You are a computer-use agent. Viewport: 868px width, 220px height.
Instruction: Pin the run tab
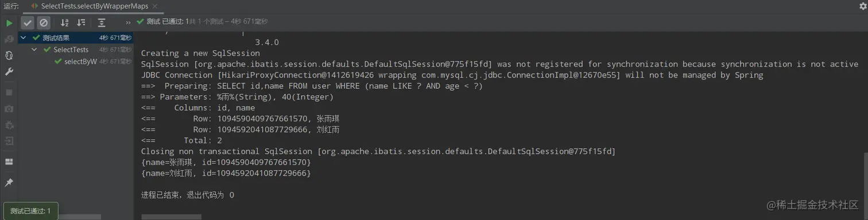tap(9, 182)
